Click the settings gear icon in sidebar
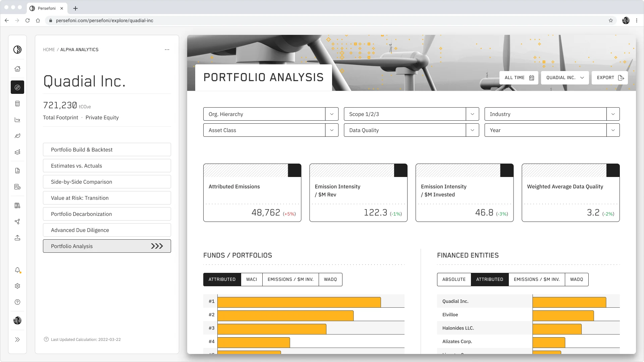644x362 pixels. click(18, 286)
